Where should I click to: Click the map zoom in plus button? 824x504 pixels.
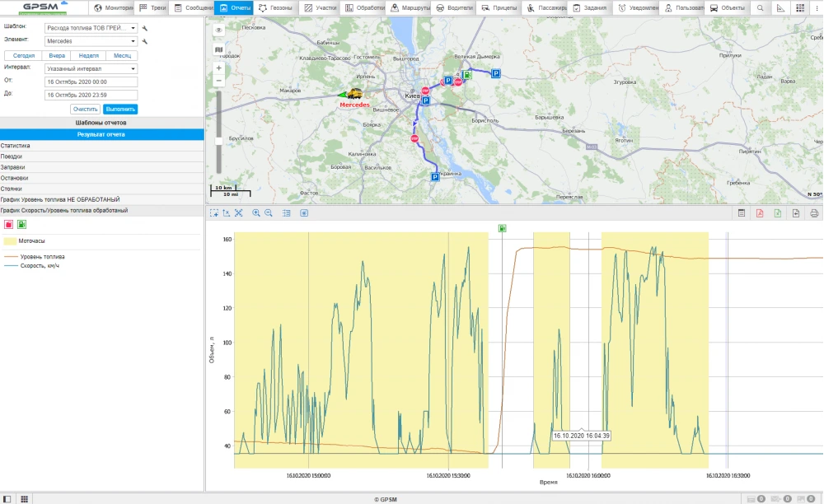coord(218,68)
